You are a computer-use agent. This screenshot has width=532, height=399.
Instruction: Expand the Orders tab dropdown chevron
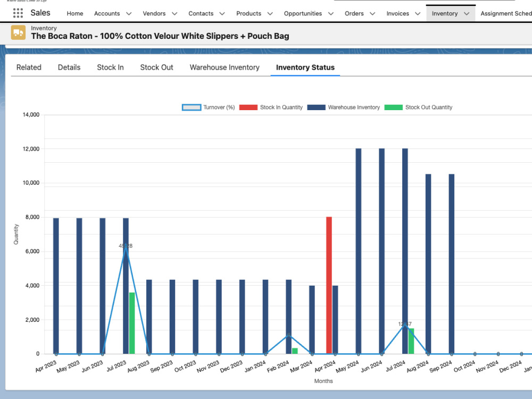click(372, 14)
